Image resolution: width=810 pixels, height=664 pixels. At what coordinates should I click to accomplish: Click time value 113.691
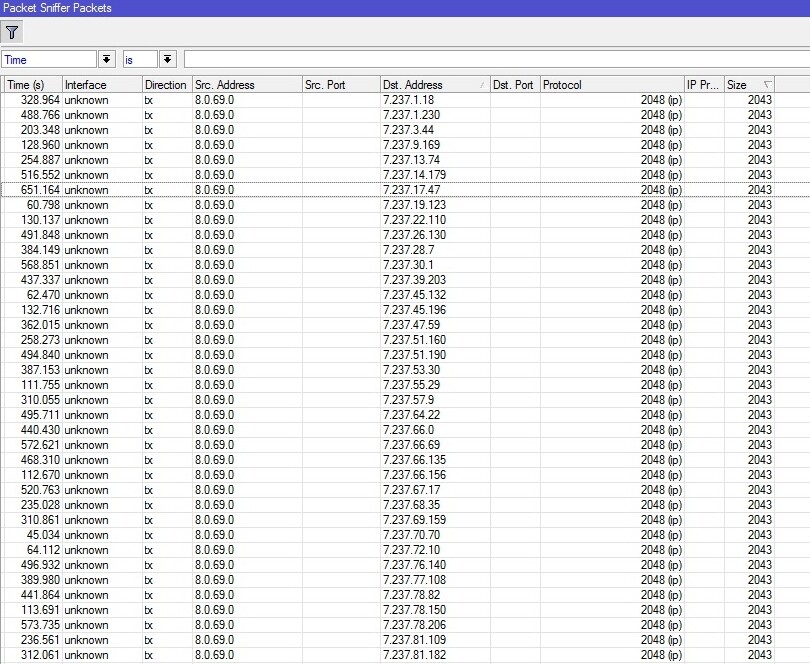[x=40, y=609]
